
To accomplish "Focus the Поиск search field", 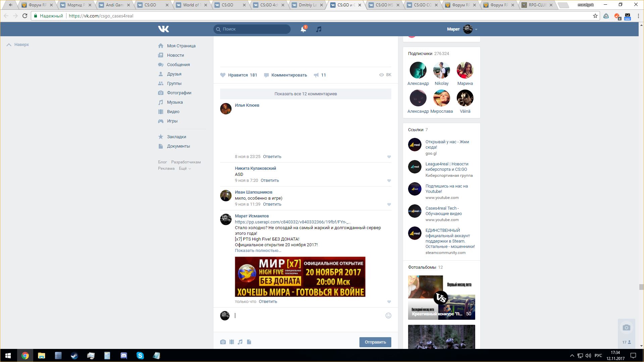I will (x=252, y=29).
